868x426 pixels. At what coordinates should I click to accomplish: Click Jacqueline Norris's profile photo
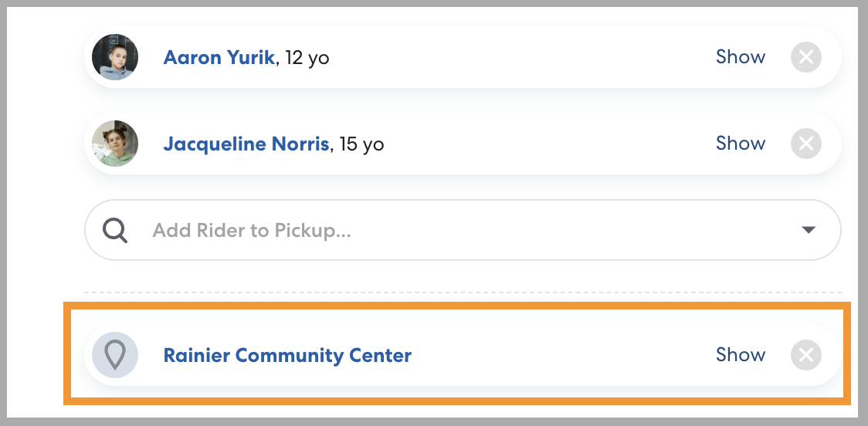115,144
